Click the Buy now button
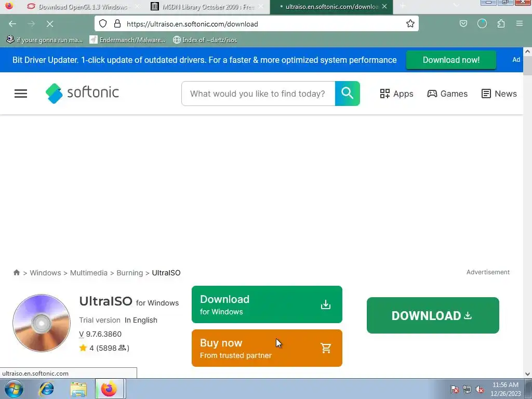 click(x=267, y=348)
